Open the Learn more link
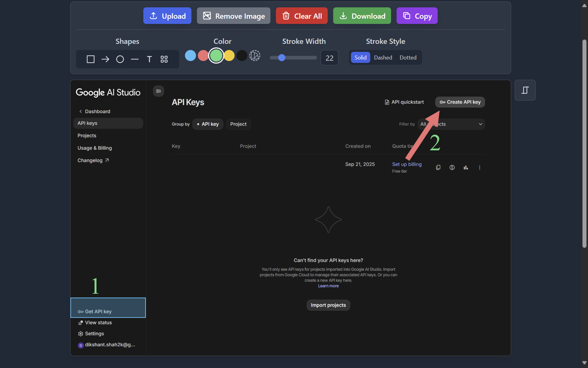 [x=328, y=286]
